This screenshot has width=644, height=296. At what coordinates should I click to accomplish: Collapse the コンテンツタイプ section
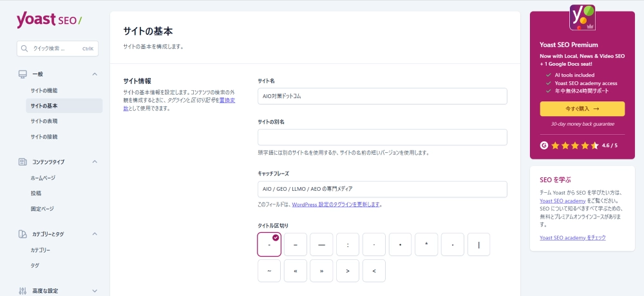tap(95, 161)
